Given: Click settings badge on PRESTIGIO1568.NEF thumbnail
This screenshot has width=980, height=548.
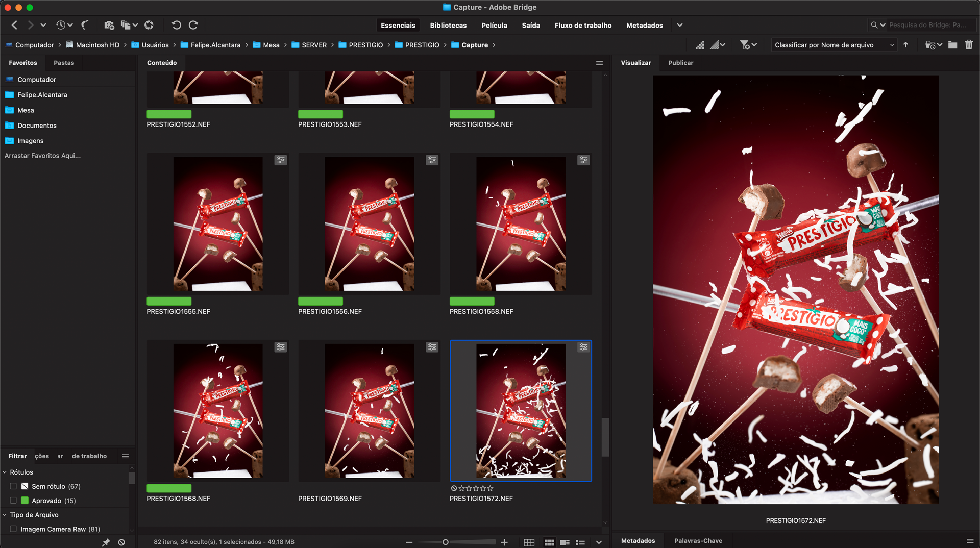Looking at the screenshot, I should (x=281, y=347).
